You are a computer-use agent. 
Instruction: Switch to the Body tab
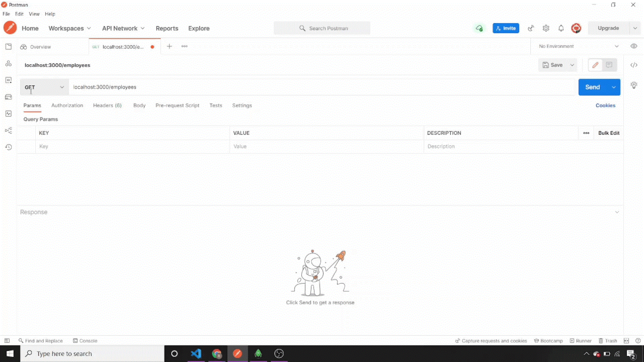pos(139,105)
